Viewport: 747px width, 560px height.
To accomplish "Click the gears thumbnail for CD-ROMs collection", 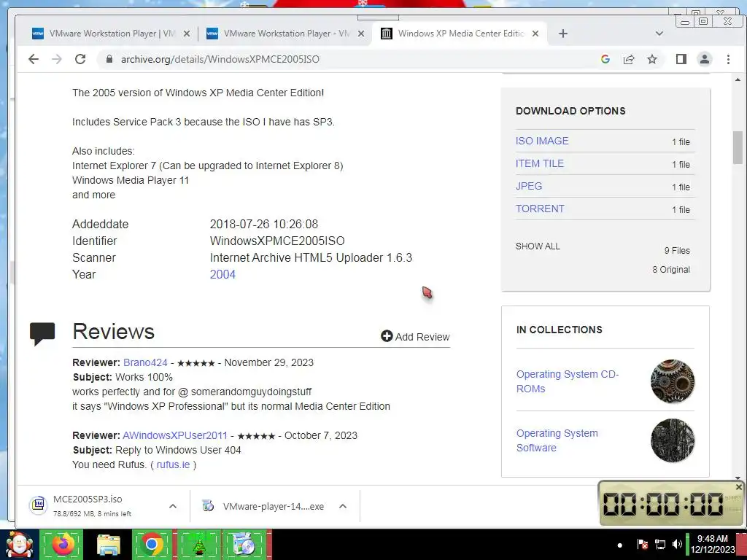I will pyautogui.click(x=672, y=381).
